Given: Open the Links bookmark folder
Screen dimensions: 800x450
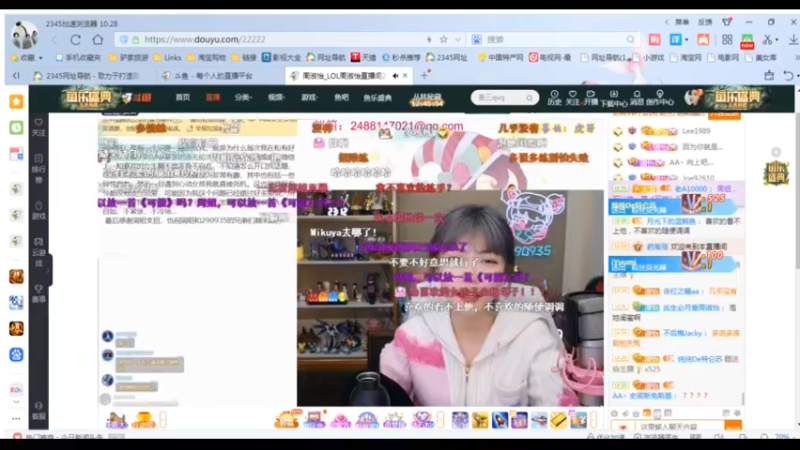Looking at the screenshot, I should point(167,58).
